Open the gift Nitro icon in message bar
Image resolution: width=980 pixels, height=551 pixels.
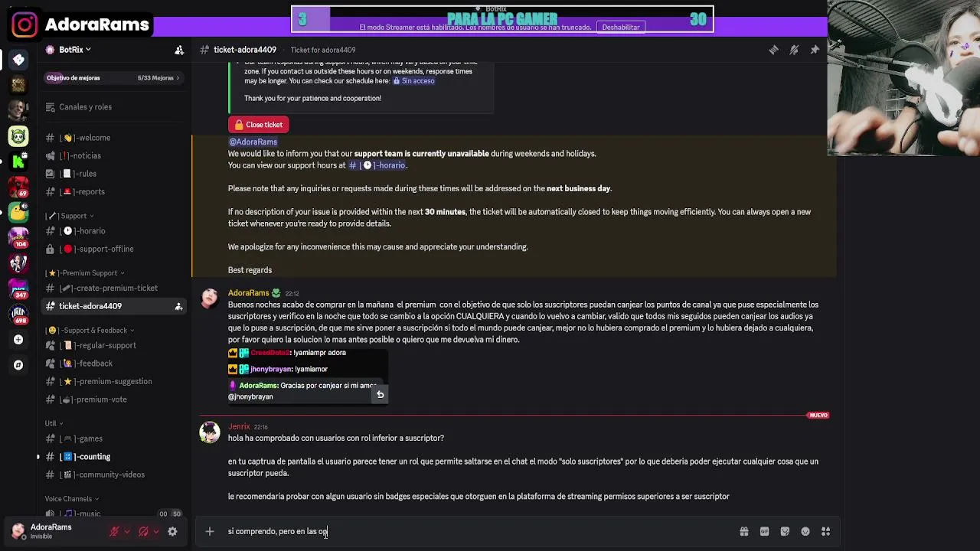pos(743,531)
